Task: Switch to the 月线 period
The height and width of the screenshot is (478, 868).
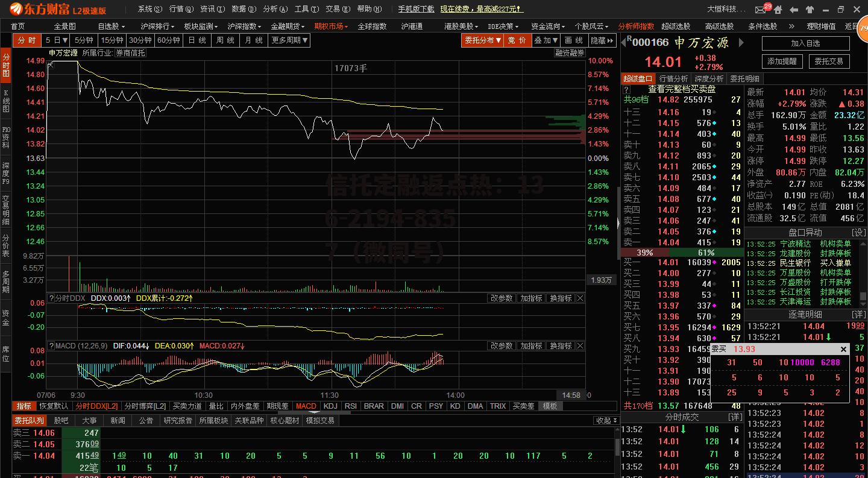Action: [253, 40]
